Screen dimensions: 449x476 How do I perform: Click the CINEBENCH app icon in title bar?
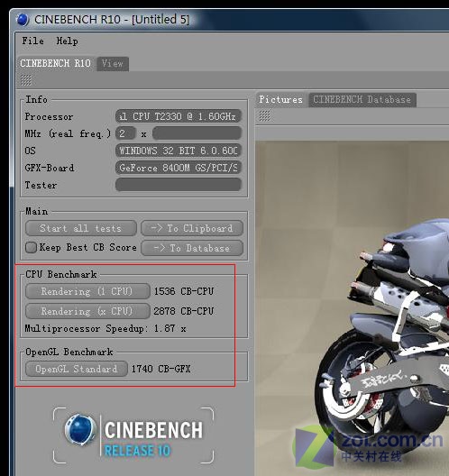tap(23, 20)
